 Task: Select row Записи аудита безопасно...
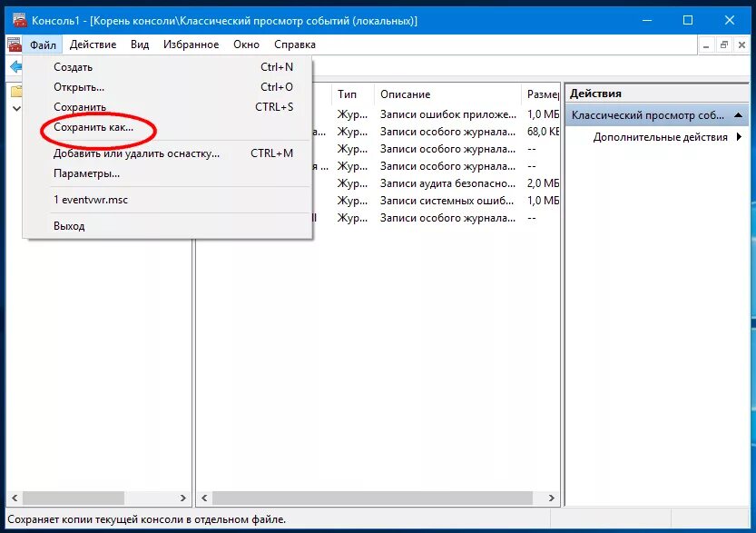coord(447,183)
